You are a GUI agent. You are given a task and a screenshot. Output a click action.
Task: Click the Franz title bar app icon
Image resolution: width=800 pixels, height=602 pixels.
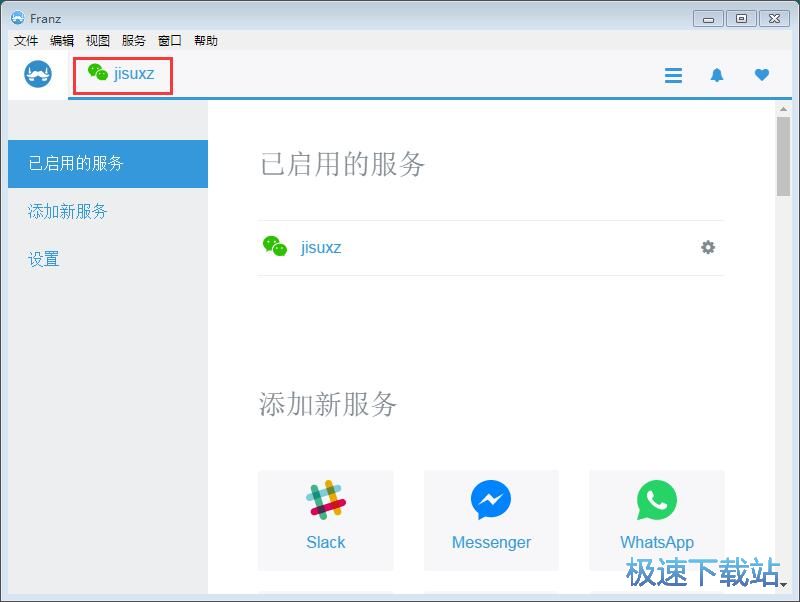click(x=18, y=18)
